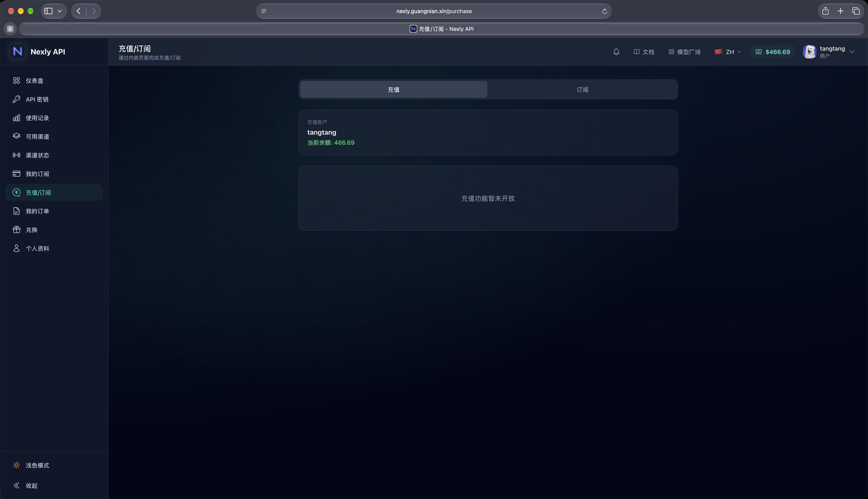Screen dimensions: 868x499
Task: Click the tangtang user avatar
Action: [810, 52]
